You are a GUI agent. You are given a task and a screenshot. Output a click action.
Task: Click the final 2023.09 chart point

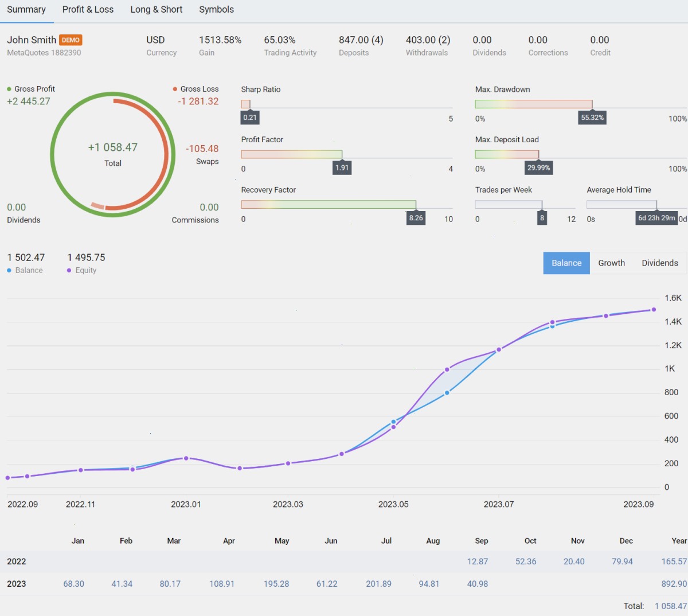pos(654,310)
